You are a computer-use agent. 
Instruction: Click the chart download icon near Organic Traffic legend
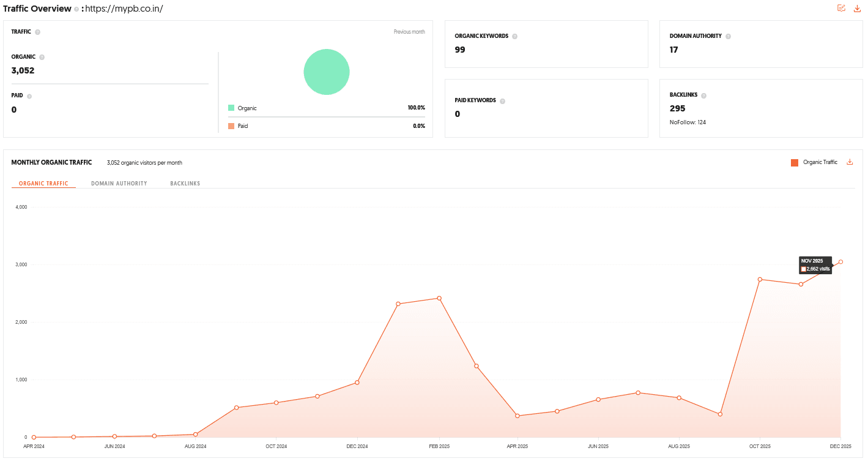point(850,162)
